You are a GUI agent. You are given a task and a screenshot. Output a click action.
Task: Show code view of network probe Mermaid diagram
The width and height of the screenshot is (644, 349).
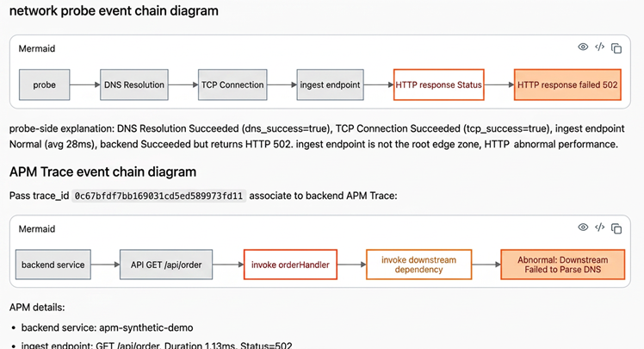click(x=599, y=47)
